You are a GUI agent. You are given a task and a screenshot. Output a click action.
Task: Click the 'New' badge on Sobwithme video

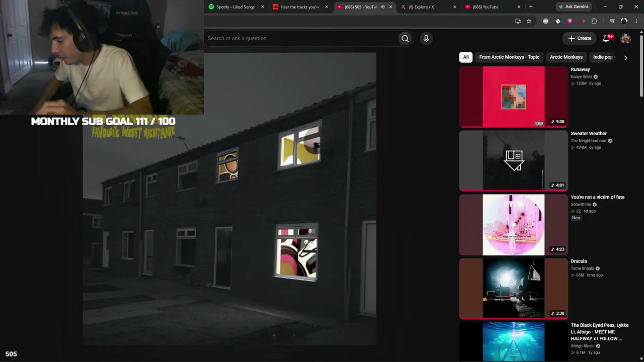click(576, 218)
